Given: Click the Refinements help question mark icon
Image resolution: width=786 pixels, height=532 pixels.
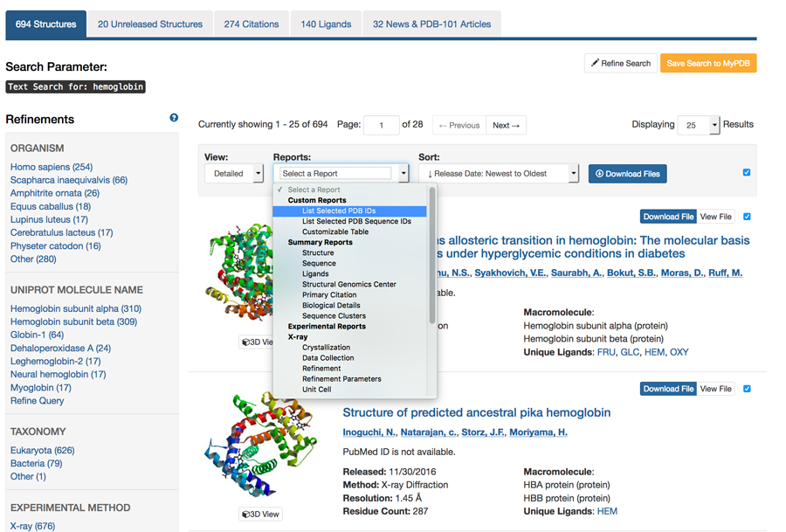Looking at the screenshot, I should [x=174, y=118].
